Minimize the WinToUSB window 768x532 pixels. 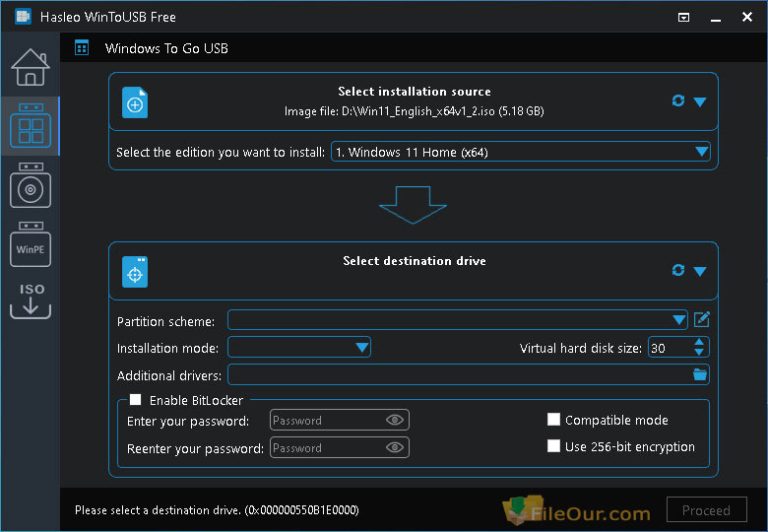click(716, 19)
